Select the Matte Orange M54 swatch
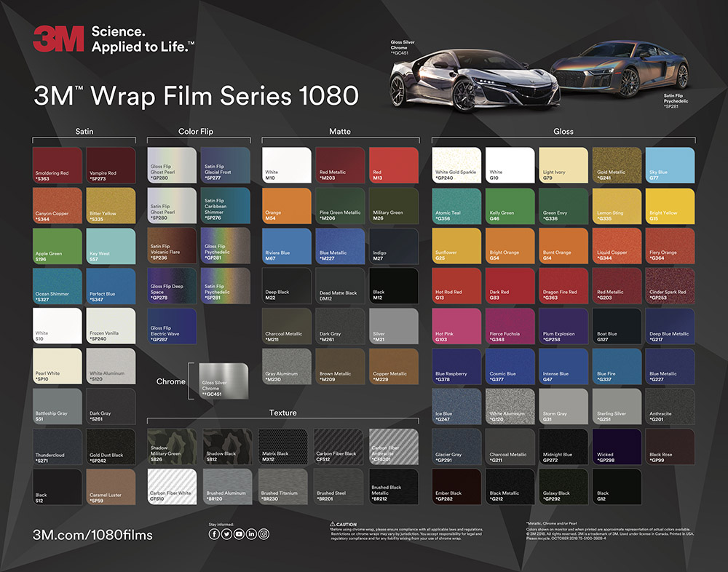Screen dimensions: 728x572 pyautogui.click(x=286, y=206)
